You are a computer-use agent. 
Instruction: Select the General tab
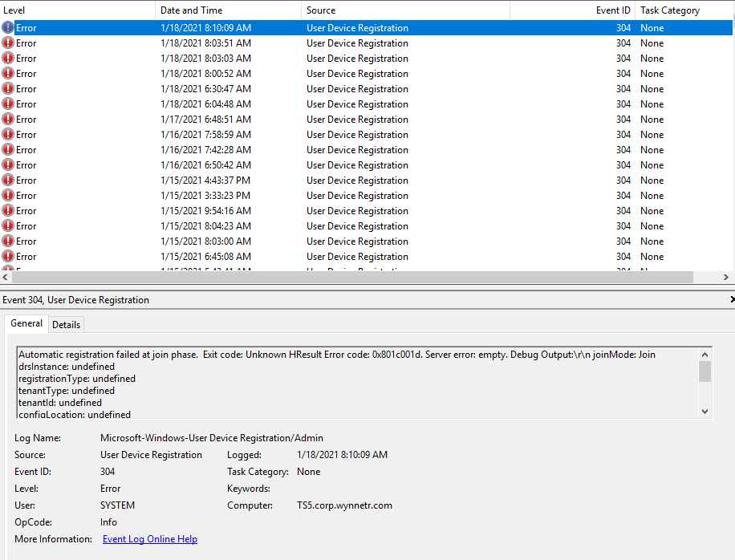click(26, 323)
